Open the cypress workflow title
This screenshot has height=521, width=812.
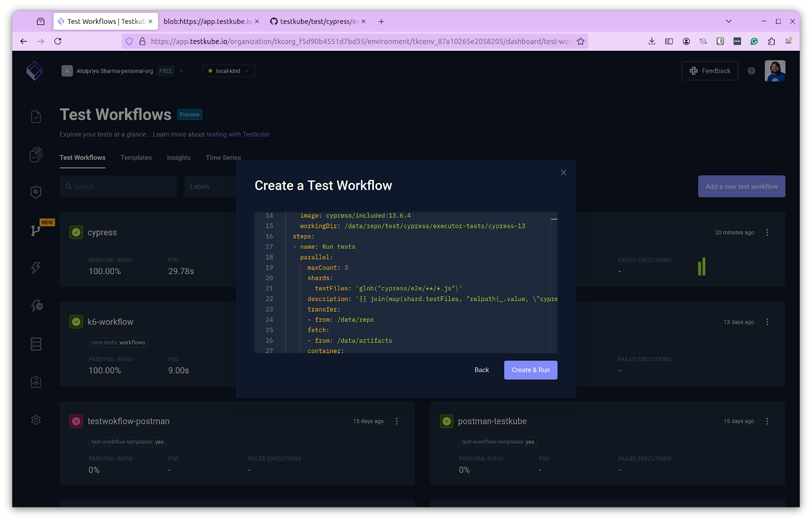[102, 233]
